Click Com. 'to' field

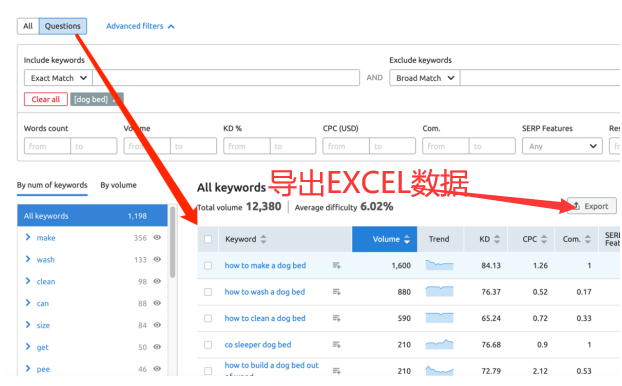492,146
